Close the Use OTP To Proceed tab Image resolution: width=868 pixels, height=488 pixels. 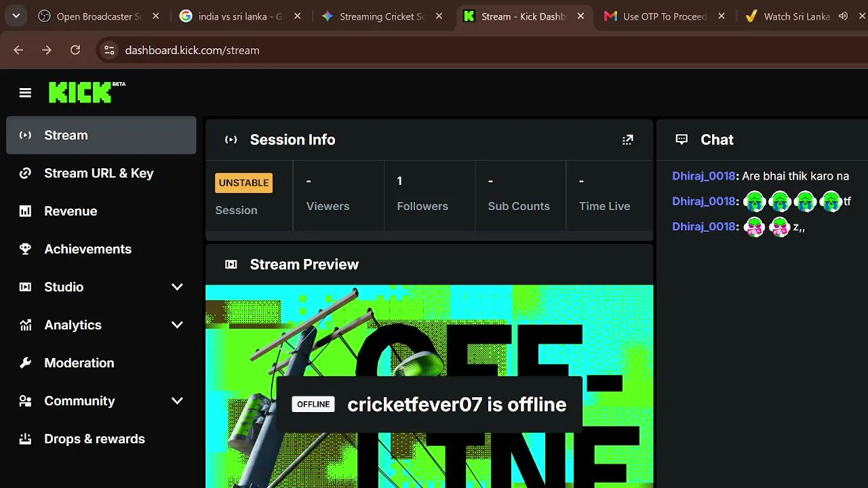pyautogui.click(x=722, y=16)
